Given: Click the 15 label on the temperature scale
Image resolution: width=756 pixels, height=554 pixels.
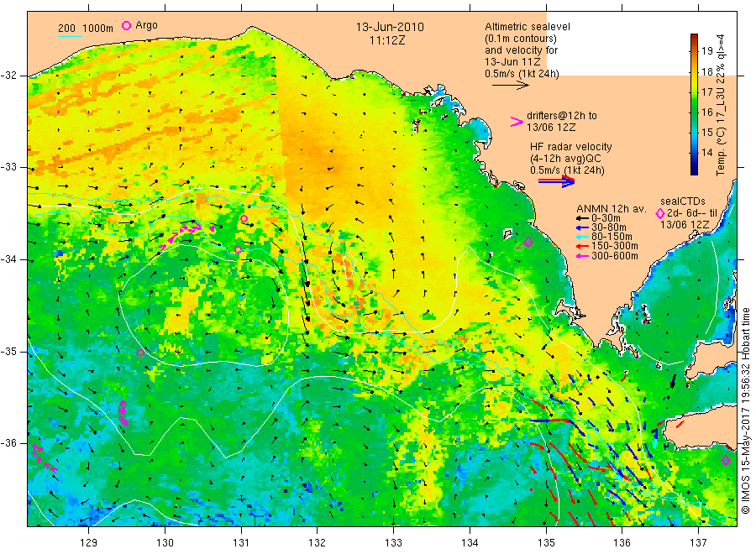Looking at the screenshot, I should click(706, 133).
